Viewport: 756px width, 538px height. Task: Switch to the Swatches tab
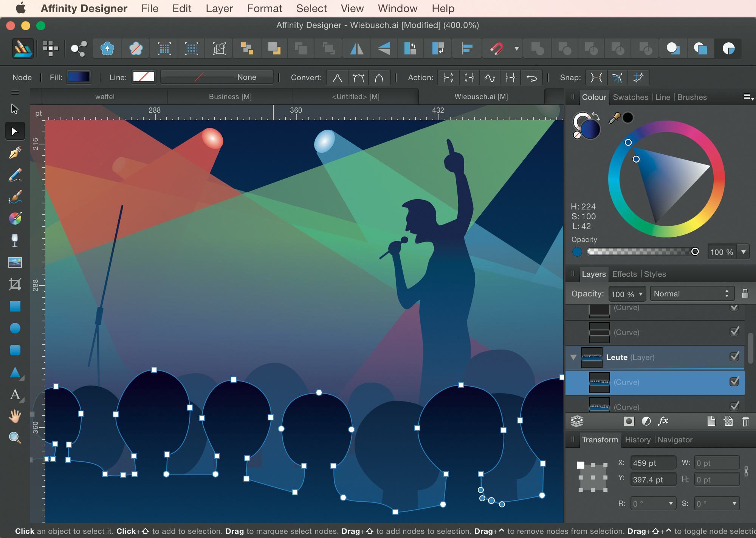click(x=630, y=97)
